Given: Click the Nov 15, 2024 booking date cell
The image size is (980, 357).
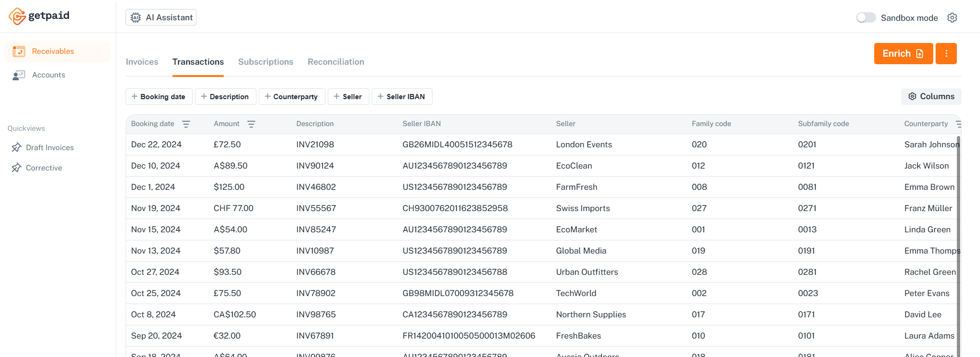Looking at the screenshot, I should point(156,229).
